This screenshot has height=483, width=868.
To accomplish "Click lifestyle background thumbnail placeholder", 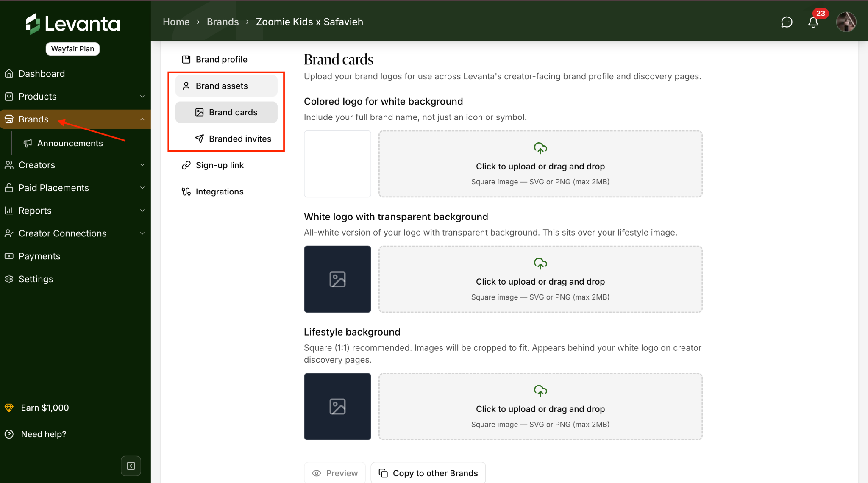I will coord(337,406).
